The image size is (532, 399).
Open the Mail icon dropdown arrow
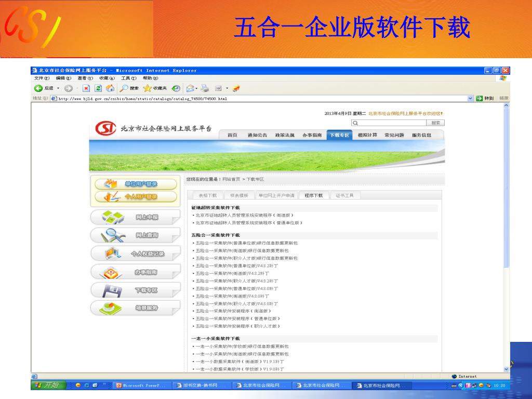196,88
